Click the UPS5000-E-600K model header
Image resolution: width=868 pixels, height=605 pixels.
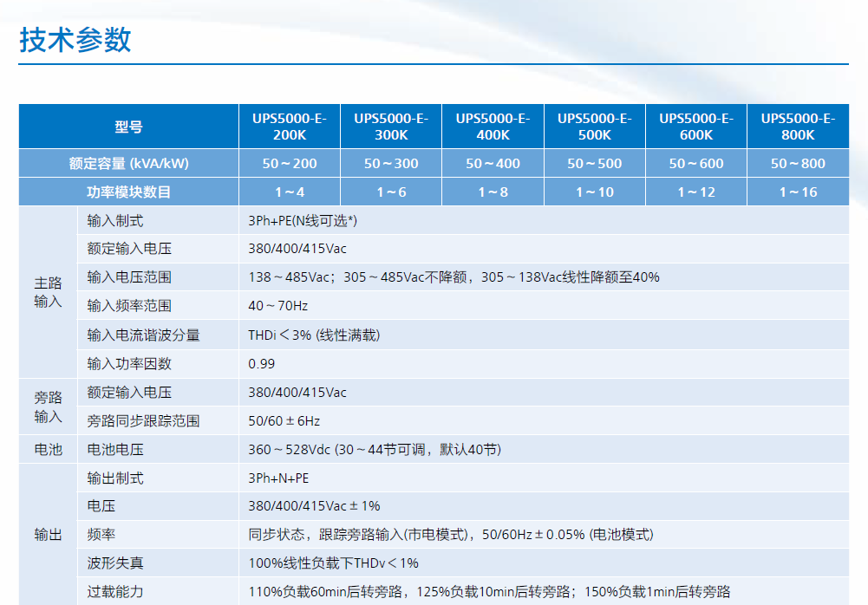point(696,127)
